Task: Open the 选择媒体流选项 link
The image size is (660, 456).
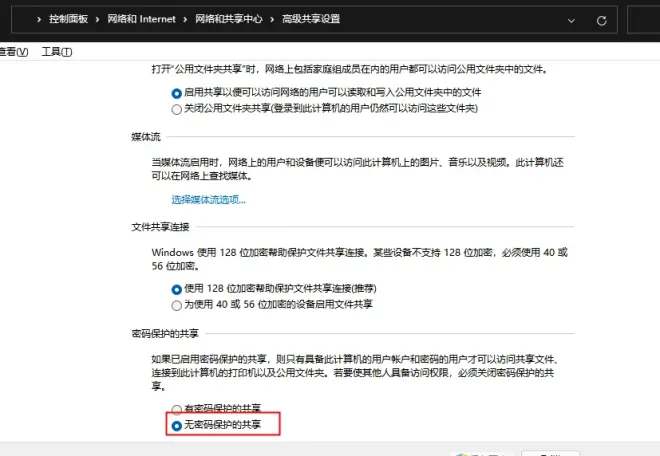Action: coord(208,200)
